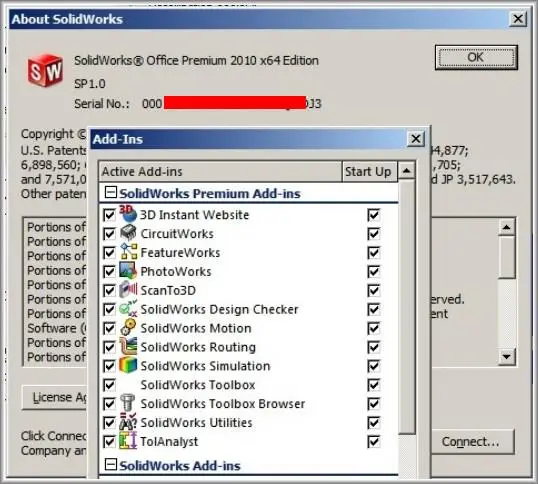
Task: Select the PhotoWorks row label
Action: coord(176,272)
